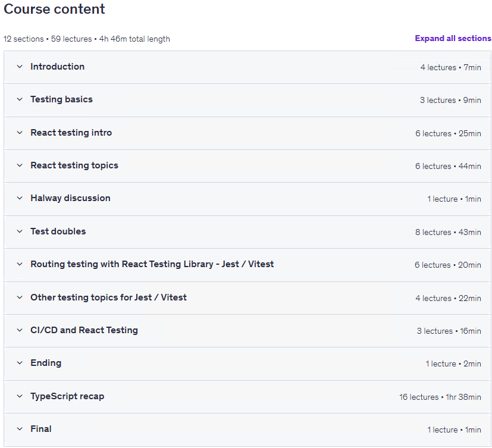Click '6 lectures • 25min' text
The width and height of the screenshot is (492, 448).
[x=448, y=133]
